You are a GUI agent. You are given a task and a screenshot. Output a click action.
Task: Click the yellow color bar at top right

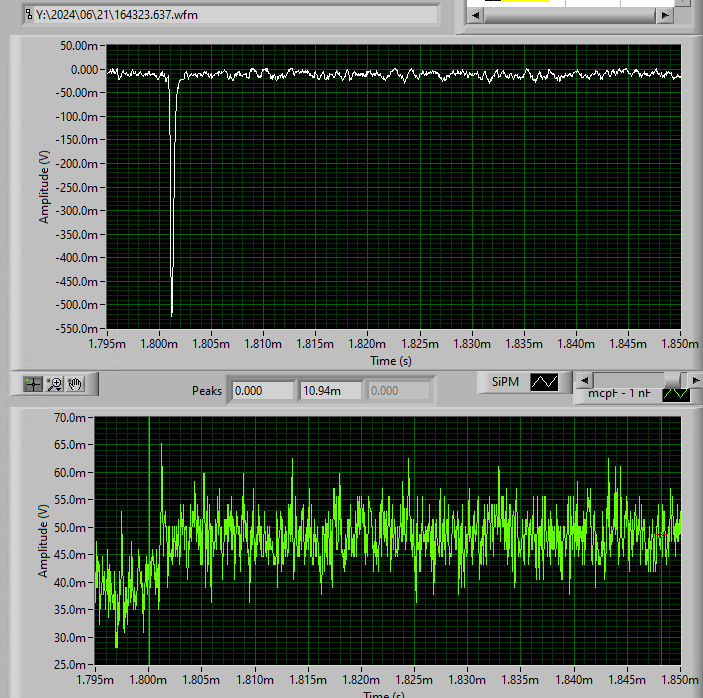pyautogui.click(x=525, y=1)
